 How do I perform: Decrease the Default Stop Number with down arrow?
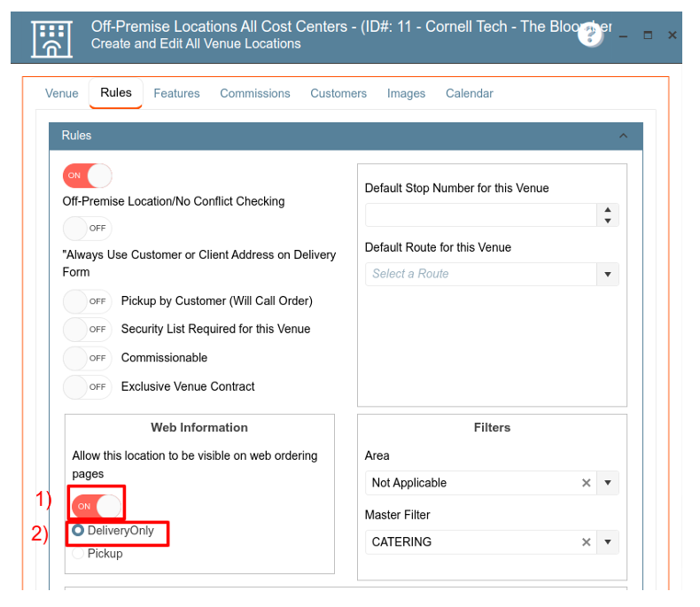tap(607, 221)
